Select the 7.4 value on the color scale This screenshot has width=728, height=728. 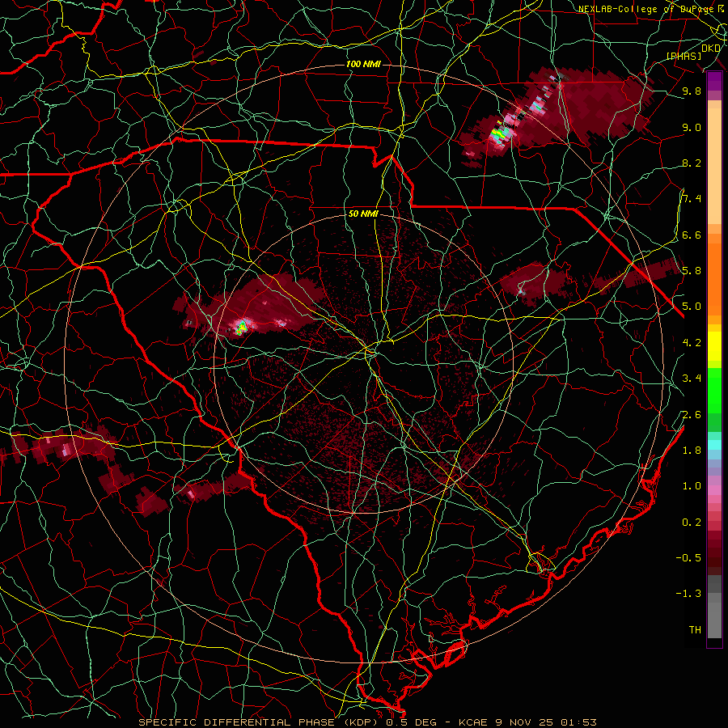692,199
